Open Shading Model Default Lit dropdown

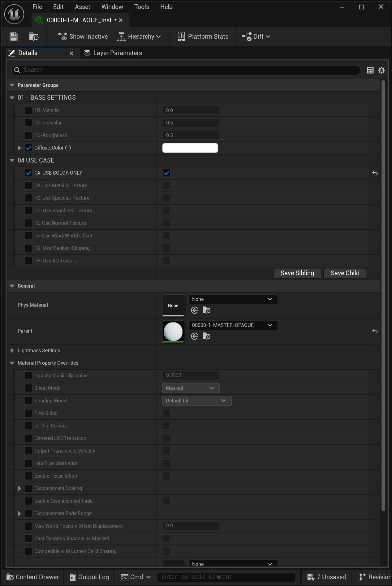(x=197, y=401)
